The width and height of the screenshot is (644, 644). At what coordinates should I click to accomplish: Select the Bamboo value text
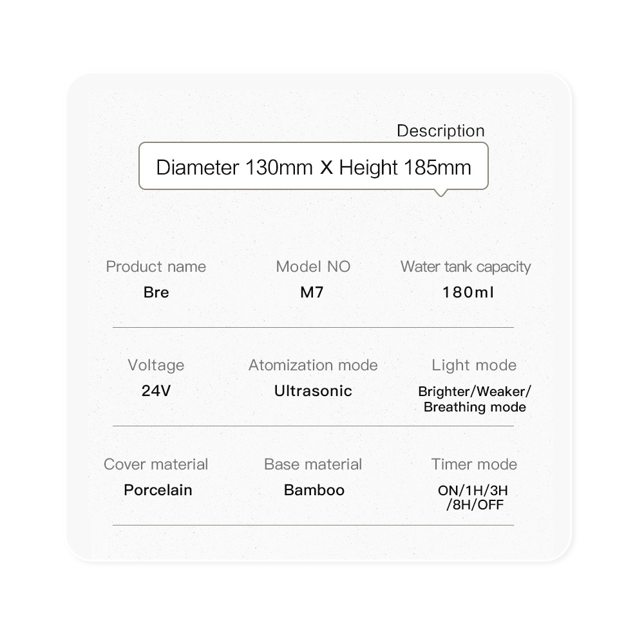314,490
